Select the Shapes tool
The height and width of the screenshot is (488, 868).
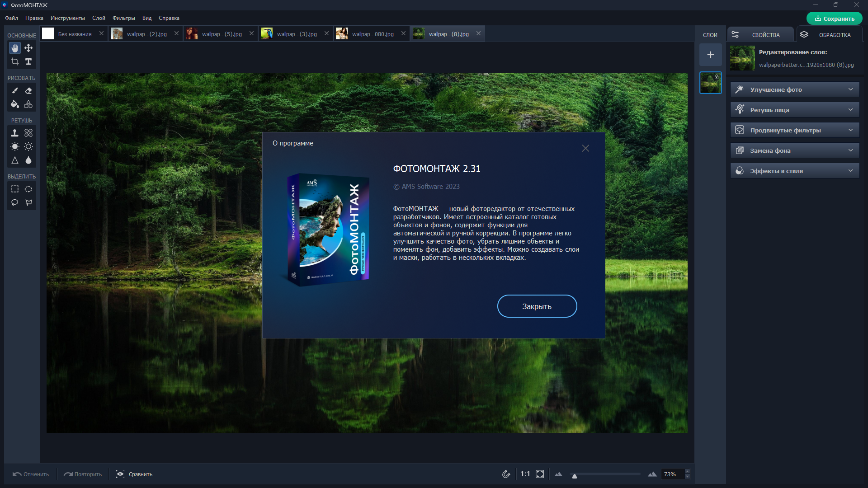28,104
